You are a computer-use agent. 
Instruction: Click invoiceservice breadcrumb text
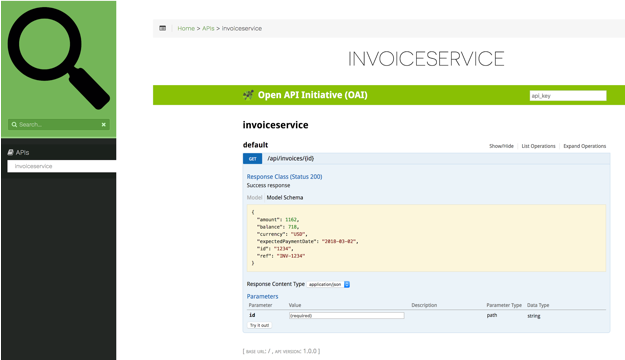point(242,28)
